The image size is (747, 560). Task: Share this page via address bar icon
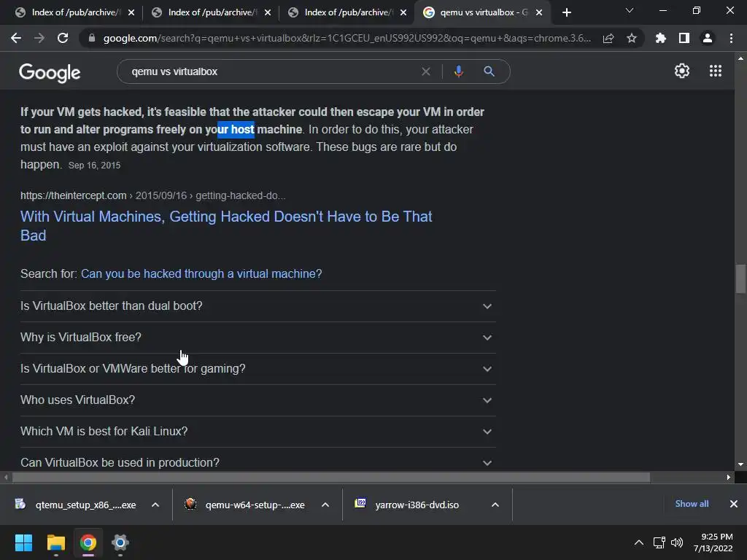click(x=608, y=38)
